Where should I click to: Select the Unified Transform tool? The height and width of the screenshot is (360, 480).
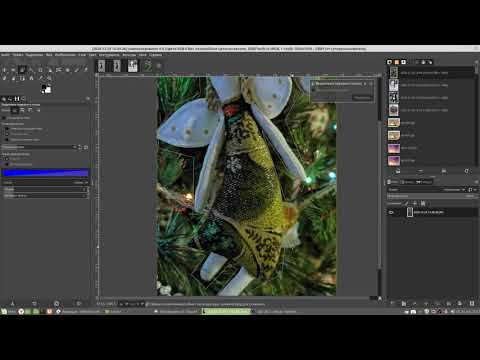point(50,70)
